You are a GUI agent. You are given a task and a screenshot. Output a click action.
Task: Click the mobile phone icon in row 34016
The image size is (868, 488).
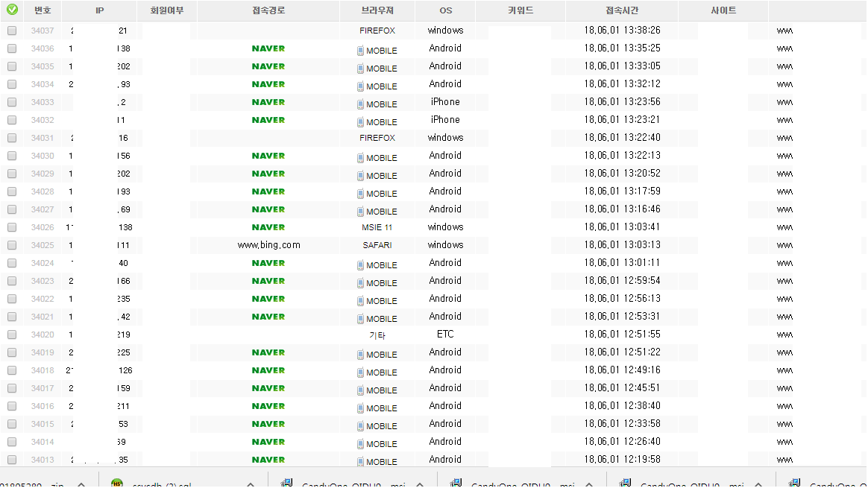click(360, 408)
